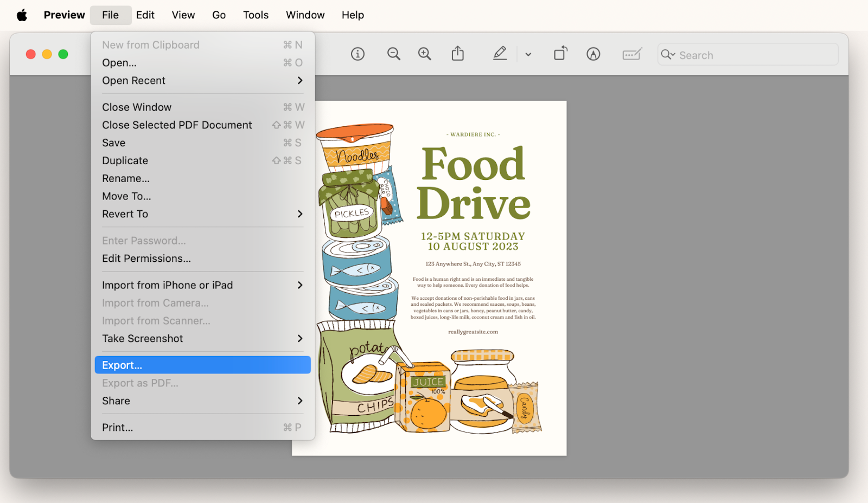Screen dimensions: 868x503
Task: Zoom in on the document
Action: point(425,54)
